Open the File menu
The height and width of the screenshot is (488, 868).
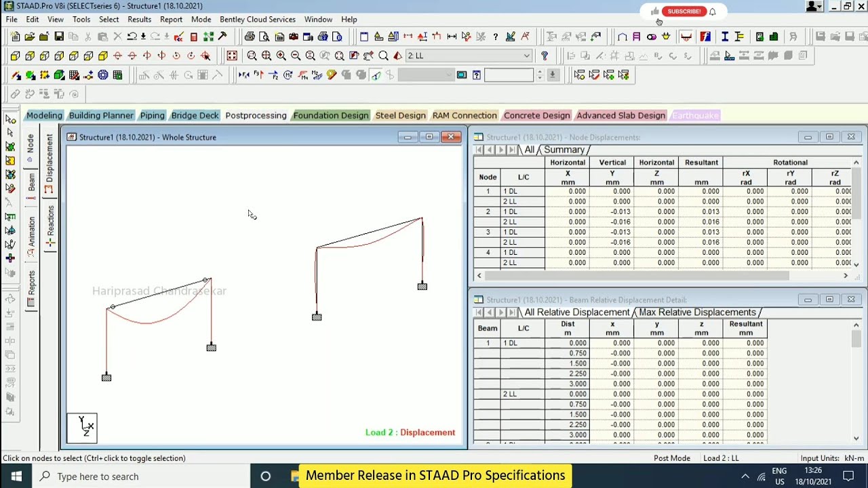(x=12, y=20)
